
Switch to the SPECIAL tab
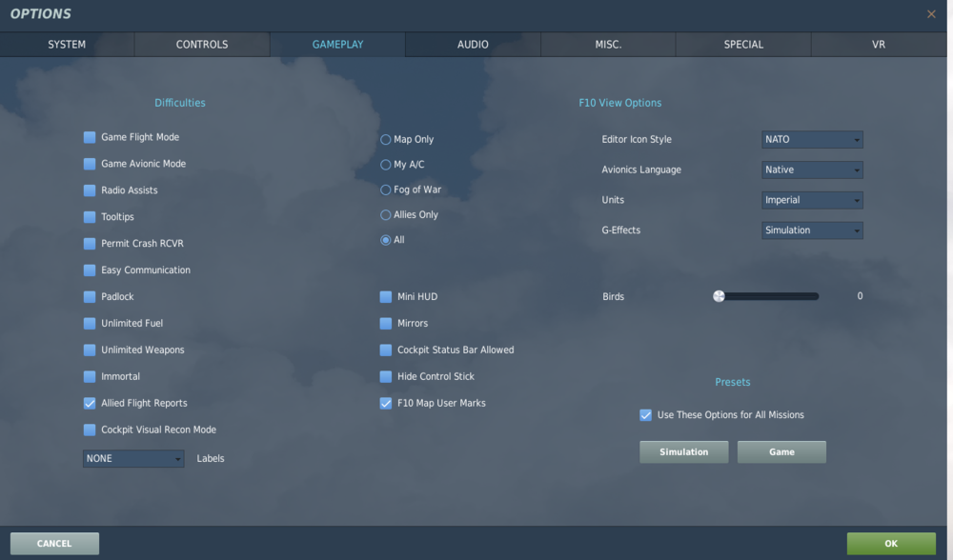pos(743,45)
